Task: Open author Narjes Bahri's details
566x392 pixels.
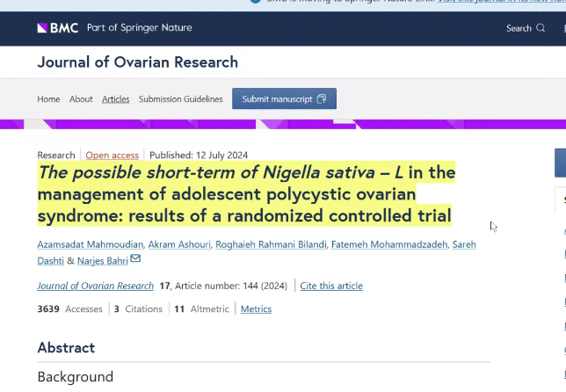Action: 103,260
